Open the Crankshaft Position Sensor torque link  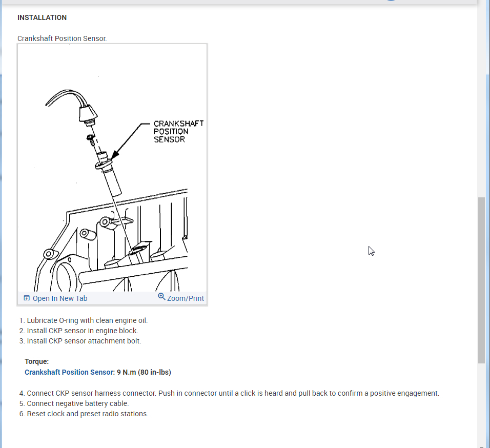click(69, 372)
